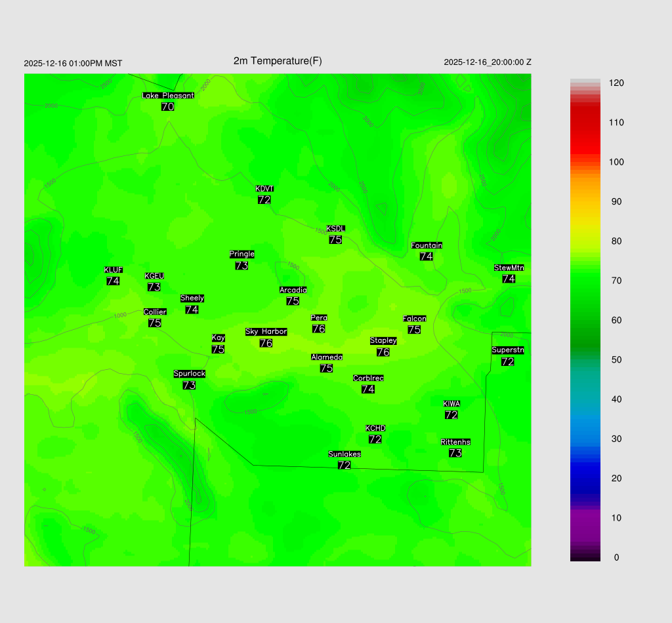Click the Stapley temperature value 76
This screenshot has height=623, width=672.
click(383, 352)
